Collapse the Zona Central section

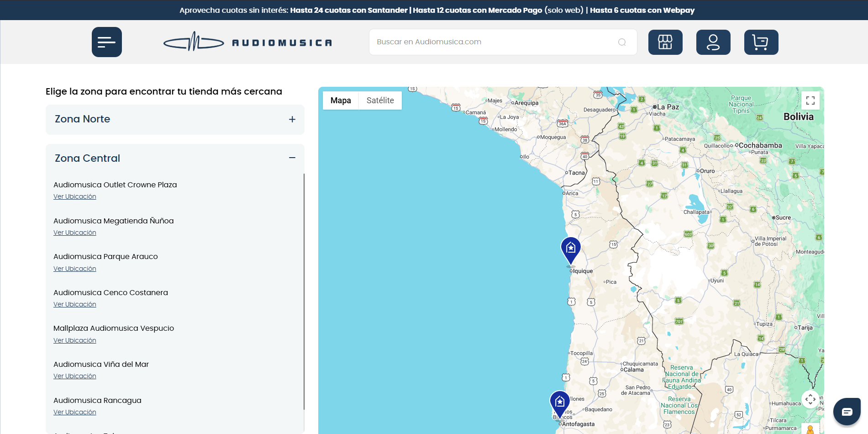tap(175, 158)
